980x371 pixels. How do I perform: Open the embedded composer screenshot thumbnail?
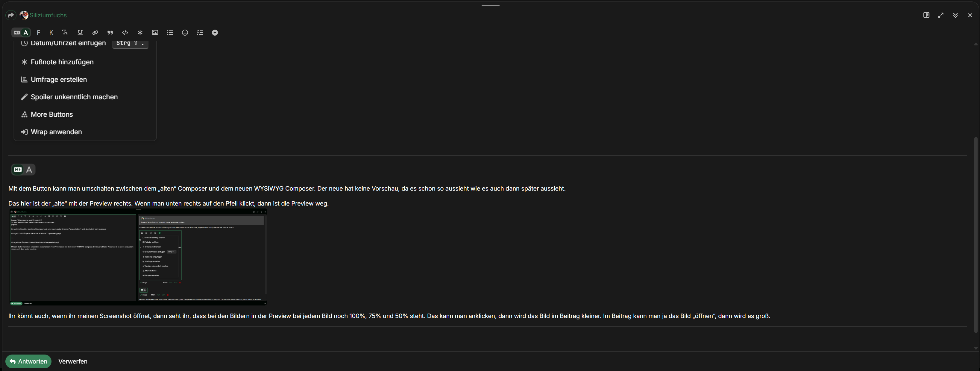tap(139, 257)
